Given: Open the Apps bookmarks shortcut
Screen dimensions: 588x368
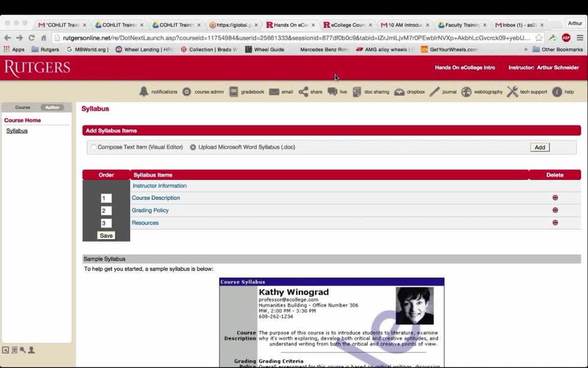Looking at the screenshot, I should [x=13, y=49].
